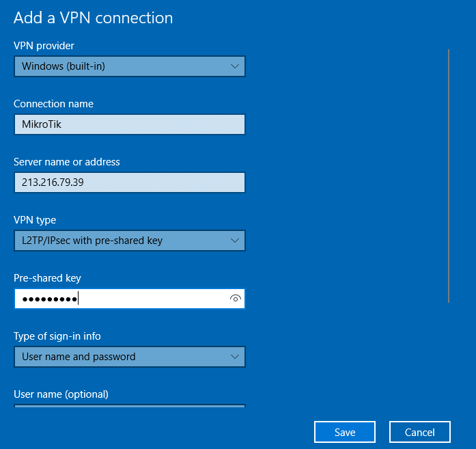Click the 'VPN provider' label

tap(44, 46)
